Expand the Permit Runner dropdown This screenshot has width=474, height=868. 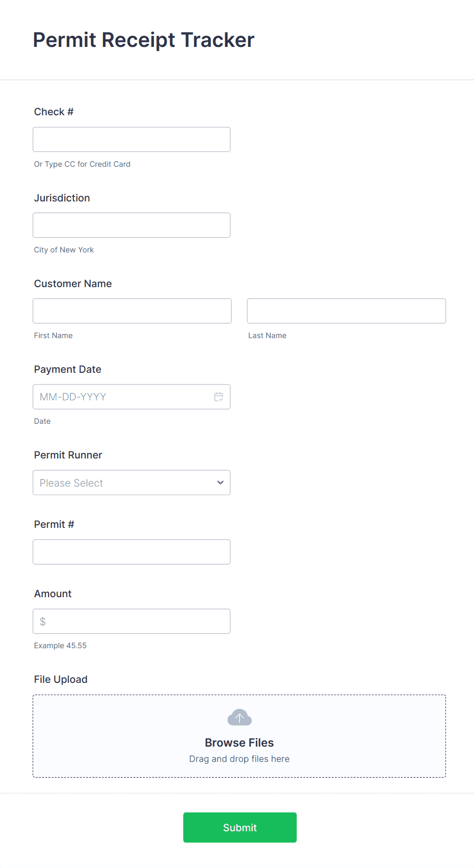(x=131, y=482)
